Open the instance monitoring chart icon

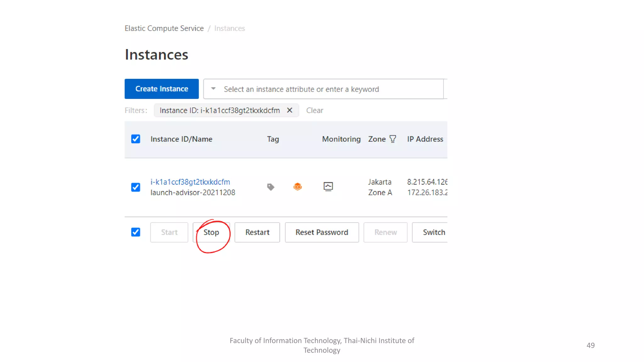pos(328,187)
